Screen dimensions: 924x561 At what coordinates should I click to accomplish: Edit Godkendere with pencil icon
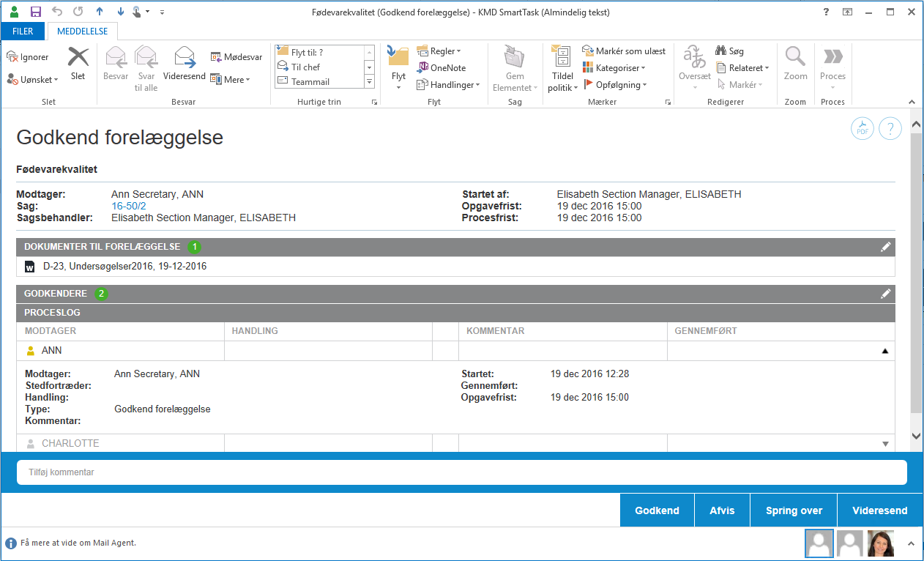tap(886, 294)
